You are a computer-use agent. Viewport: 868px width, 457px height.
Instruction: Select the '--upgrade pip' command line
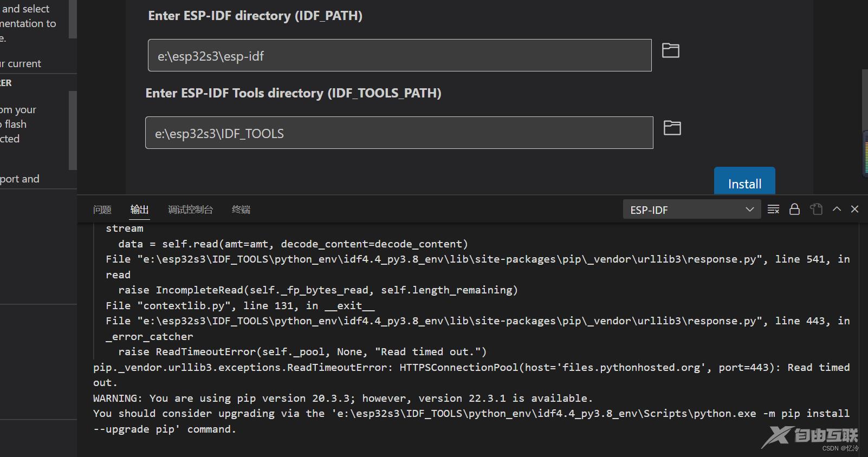click(165, 429)
